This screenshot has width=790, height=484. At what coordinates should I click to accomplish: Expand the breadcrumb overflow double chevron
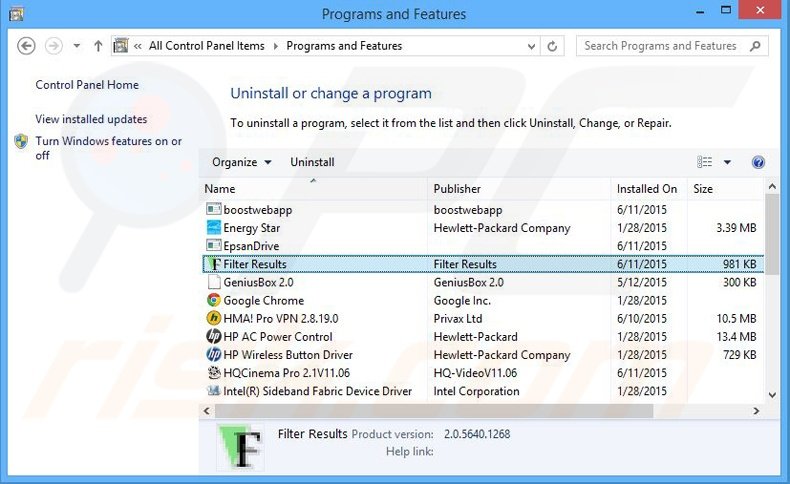point(138,46)
